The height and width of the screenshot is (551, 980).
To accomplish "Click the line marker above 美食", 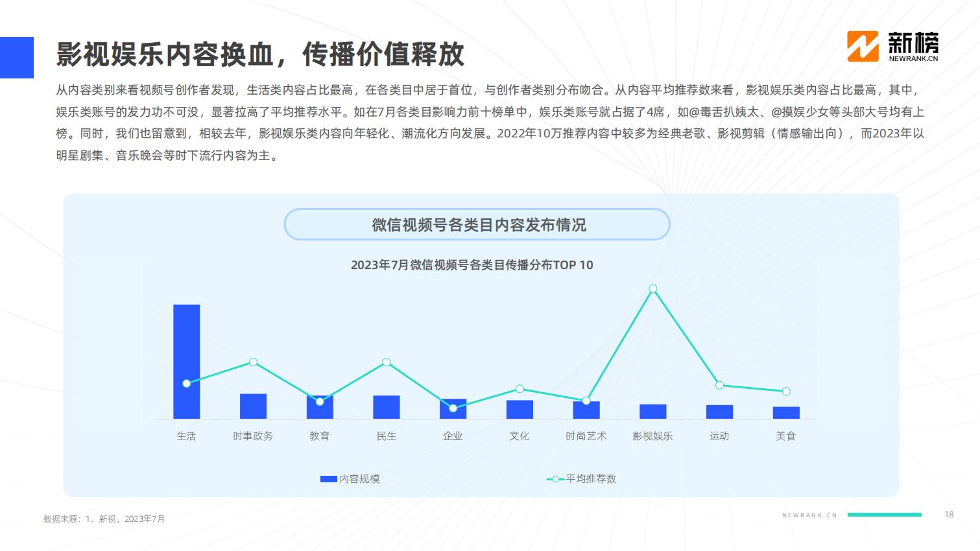I will click(x=786, y=392).
